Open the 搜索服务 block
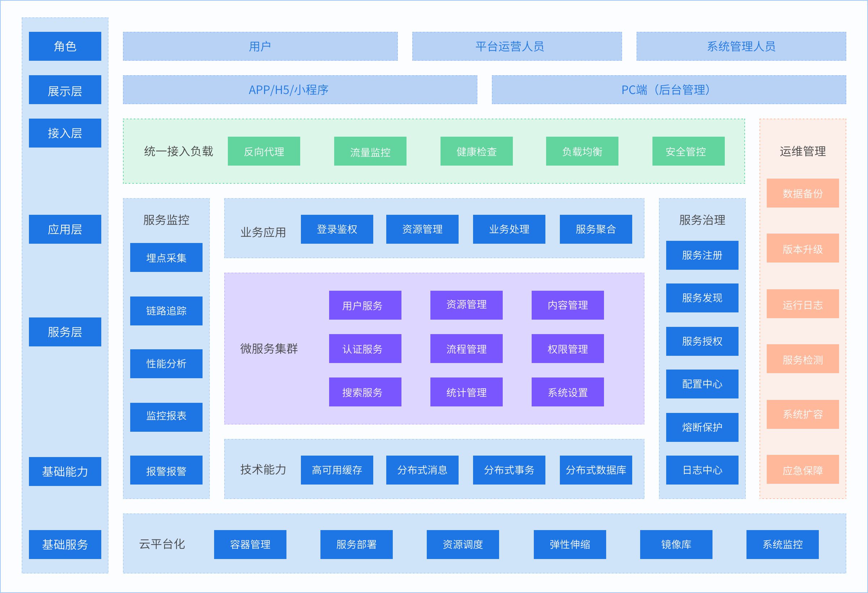868x593 pixels. click(x=365, y=392)
